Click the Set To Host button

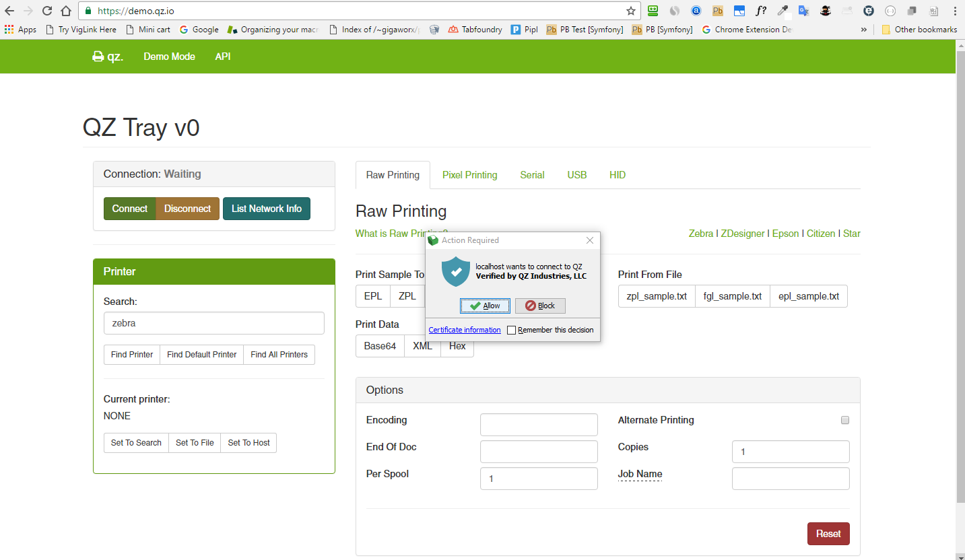(249, 443)
